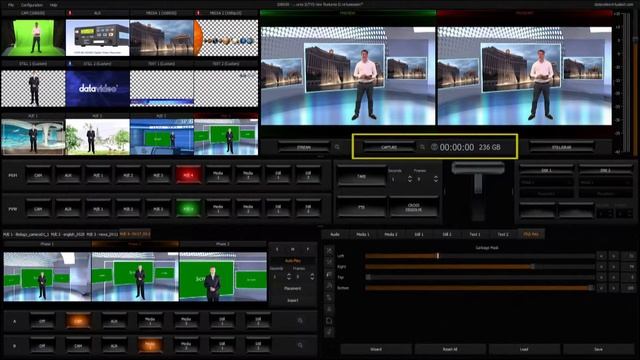This screenshot has height=360, width=640.
Task: Click the Reset All button
Action: coord(450,349)
